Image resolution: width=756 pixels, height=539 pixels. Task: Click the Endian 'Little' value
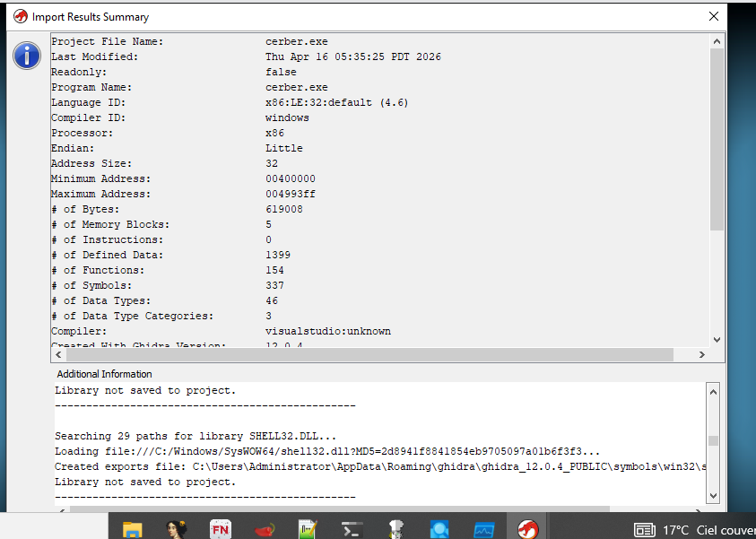284,149
